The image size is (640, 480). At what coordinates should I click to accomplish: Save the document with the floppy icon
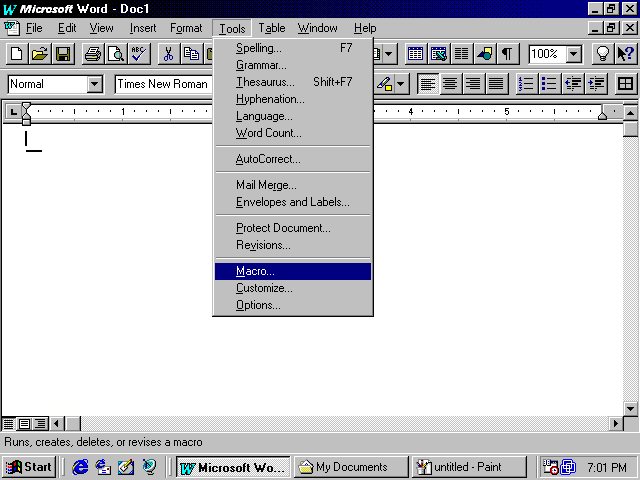point(63,54)
